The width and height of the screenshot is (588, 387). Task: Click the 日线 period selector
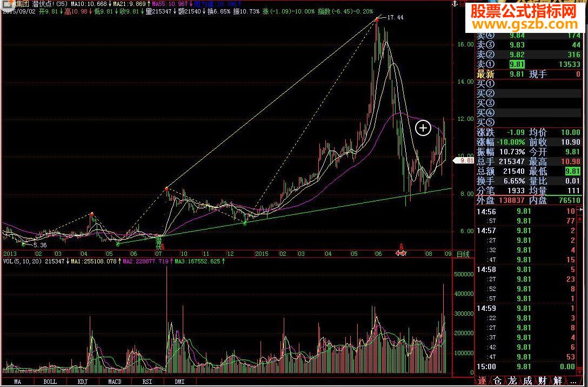[463, 254]
